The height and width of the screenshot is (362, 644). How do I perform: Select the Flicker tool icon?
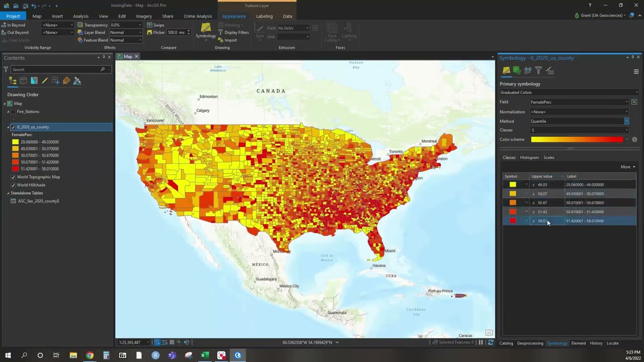(x=149, y=32)
